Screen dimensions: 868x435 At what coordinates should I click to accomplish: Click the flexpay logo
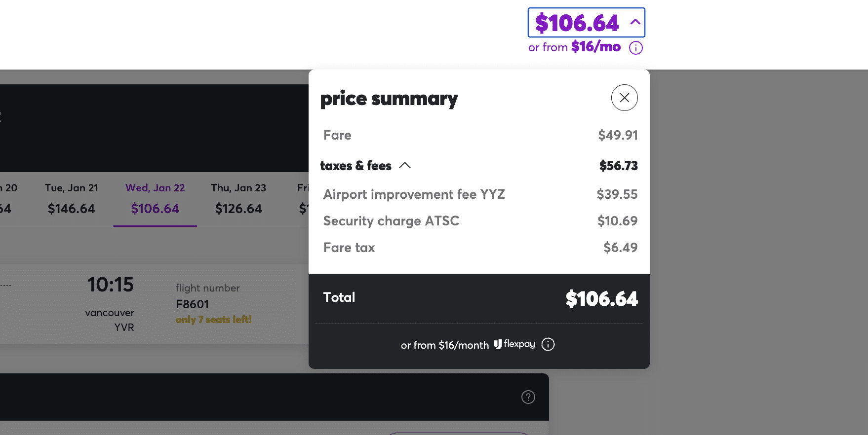(x=514, y=344)
